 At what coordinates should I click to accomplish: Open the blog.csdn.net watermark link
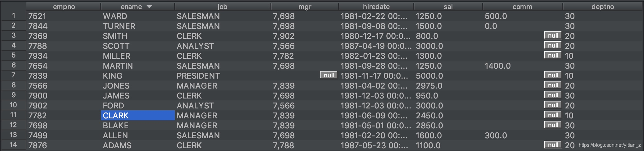click(610, 145)
